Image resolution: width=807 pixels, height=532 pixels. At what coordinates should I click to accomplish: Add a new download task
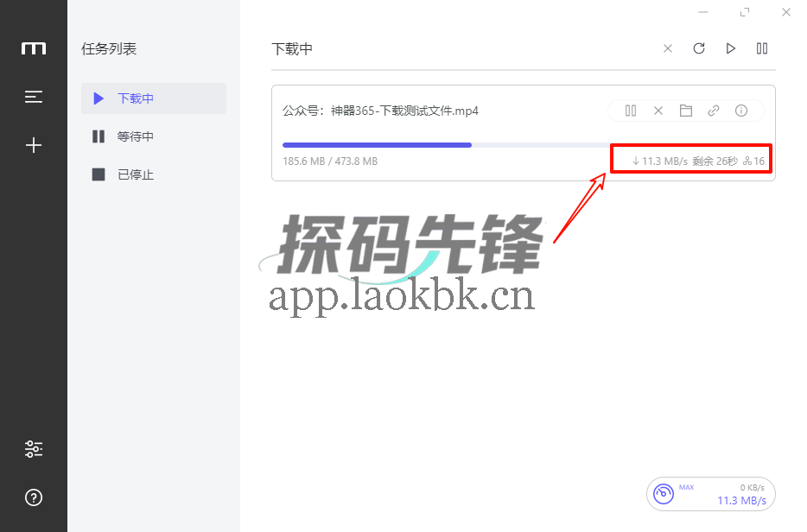(x=34, y=145)
